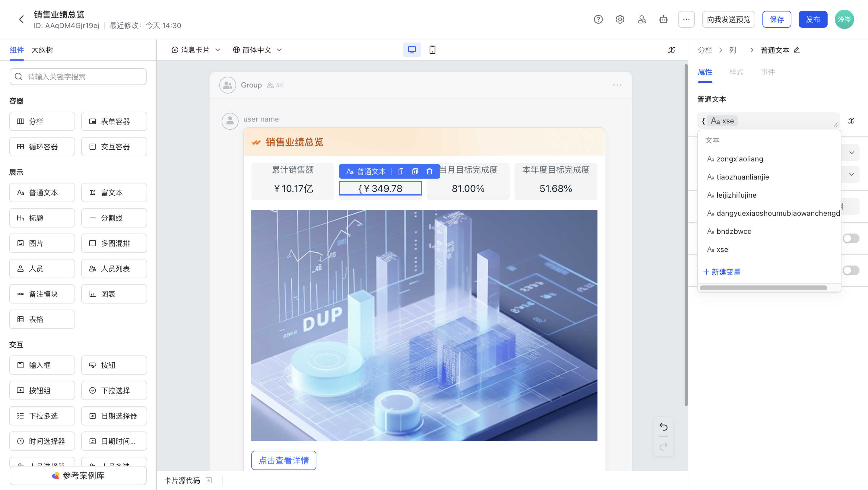Click the edit pencil beside 普通文本
Image resolution: width=868 pixels, height=490 pixels.
(797, 50)
